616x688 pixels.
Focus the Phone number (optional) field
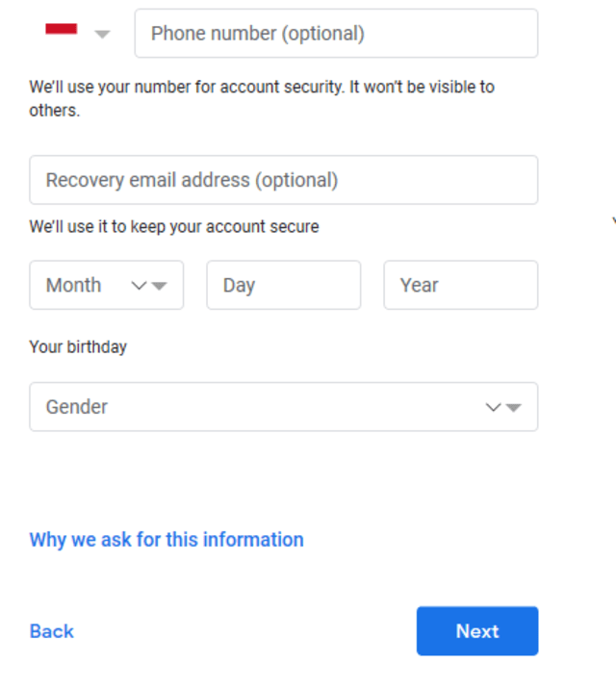point(336,34)
